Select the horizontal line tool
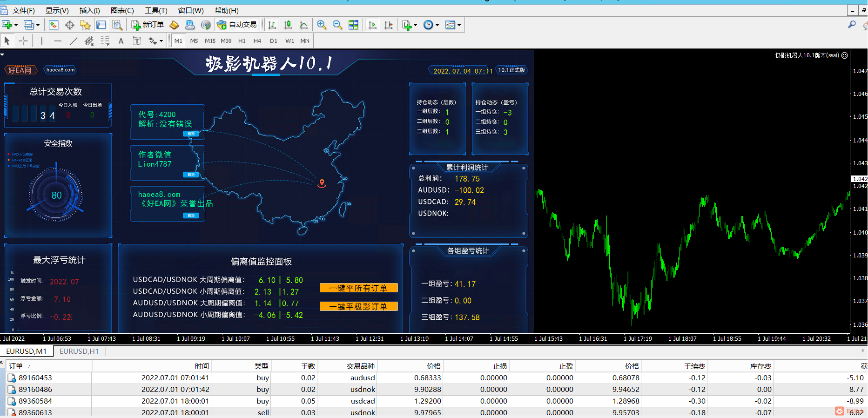The height and width of the screenshot is (418, 868). 58,41
